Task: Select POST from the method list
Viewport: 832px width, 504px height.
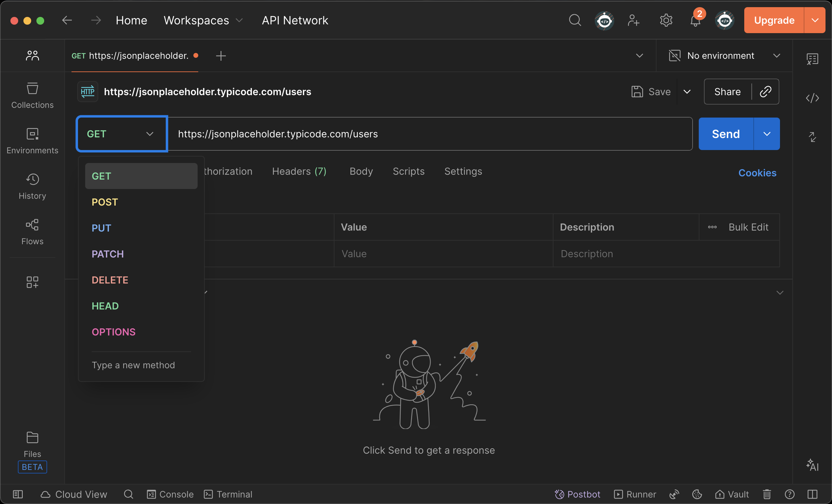Action: [x=105, y=202]
